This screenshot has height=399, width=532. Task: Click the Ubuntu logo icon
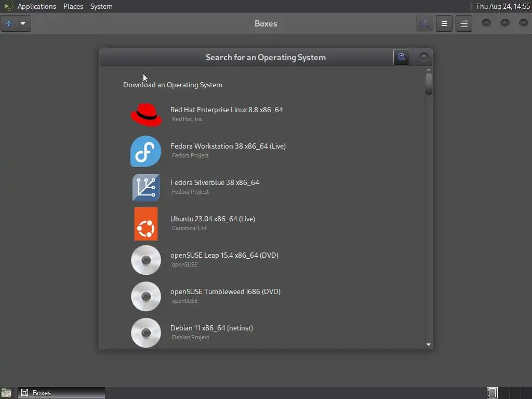click(x=146, y=224)
